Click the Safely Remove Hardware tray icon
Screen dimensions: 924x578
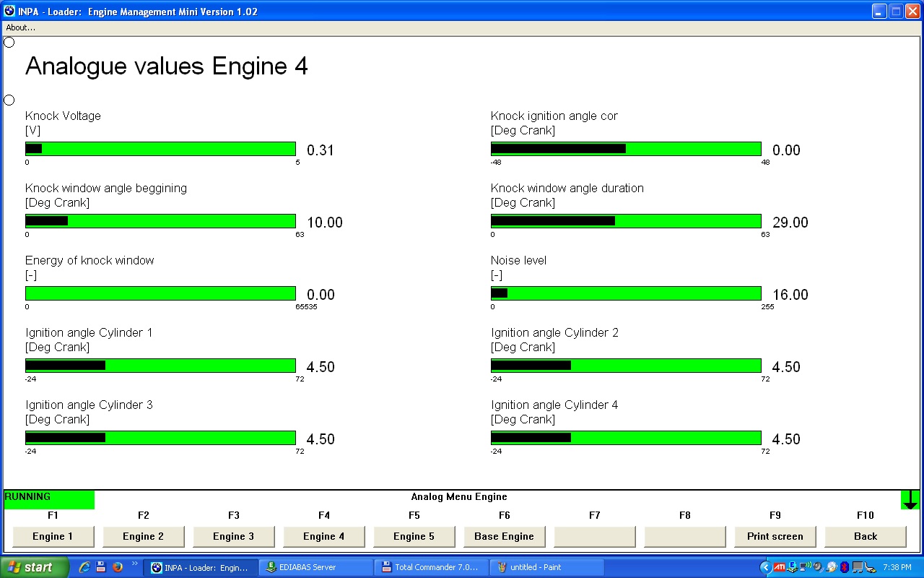point(870,567)
